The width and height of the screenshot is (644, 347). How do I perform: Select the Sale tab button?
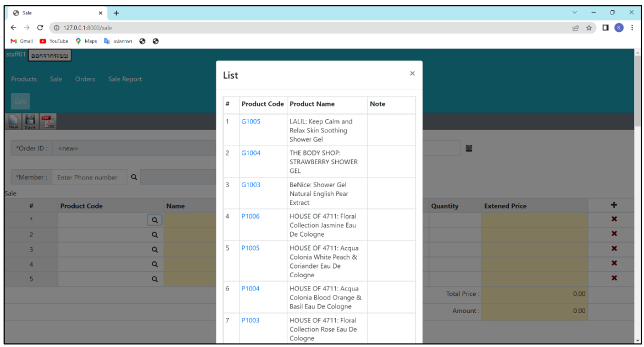point(20,101)
